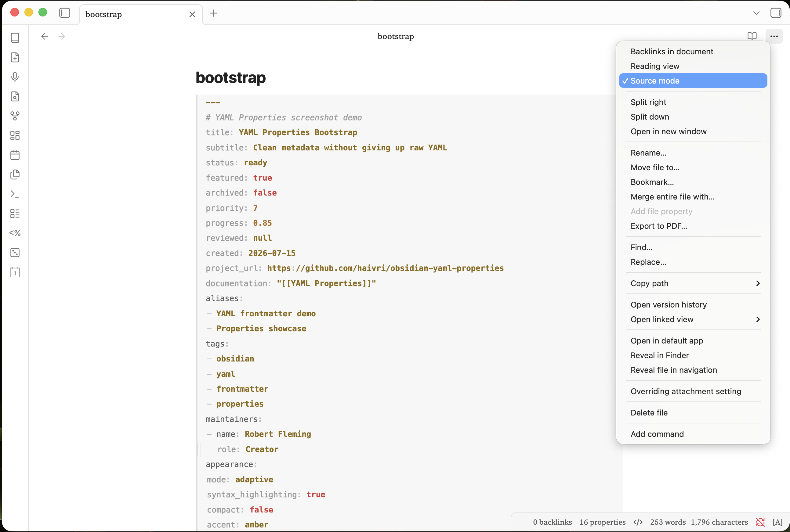Click the 'status: ready' line
The width and height of the screenshot is (790, 532).
pos(236,163)
